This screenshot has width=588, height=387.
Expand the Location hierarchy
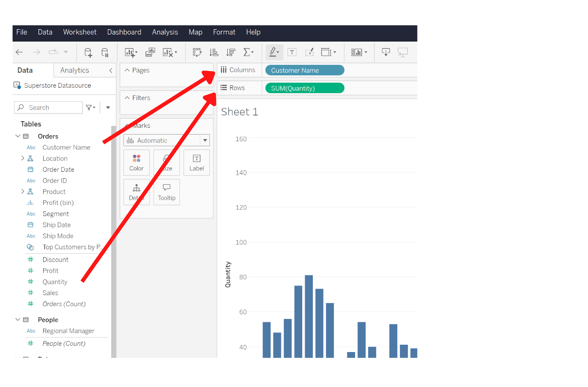click(x=22, y=158)
